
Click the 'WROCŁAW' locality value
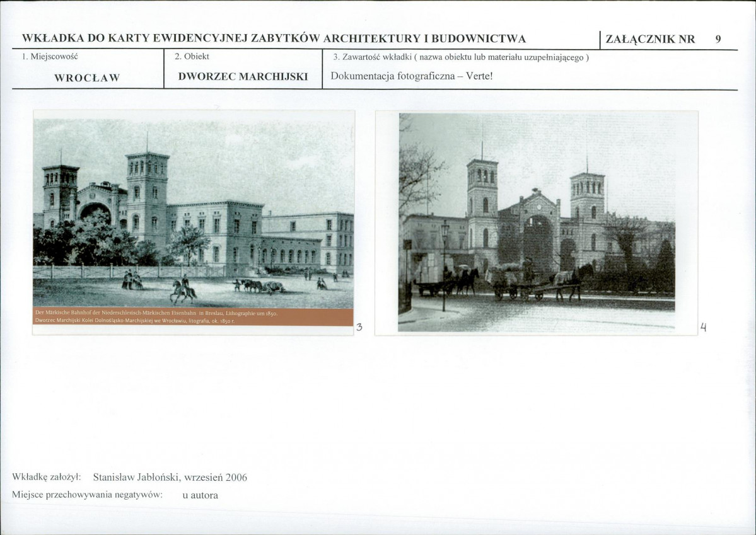click(87, 78)
